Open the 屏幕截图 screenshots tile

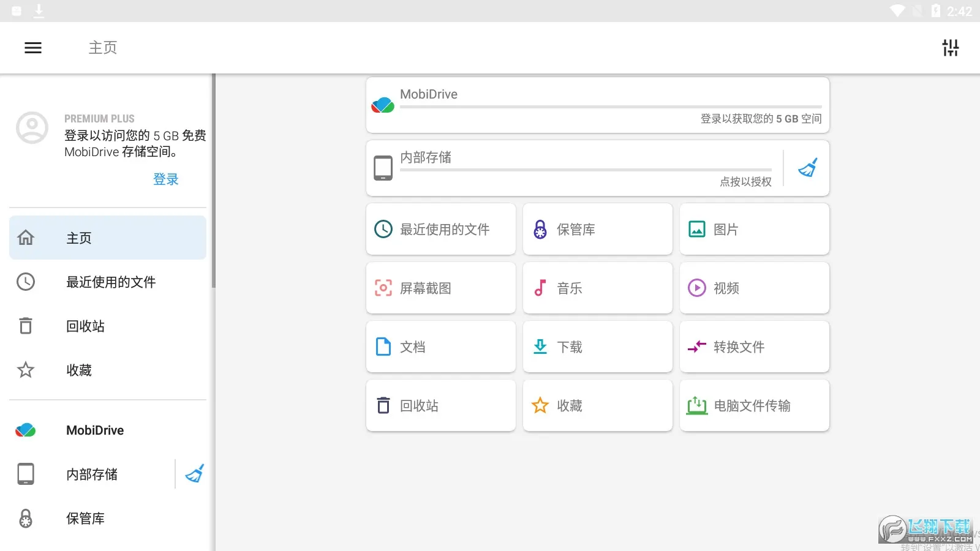click(440, 288)
